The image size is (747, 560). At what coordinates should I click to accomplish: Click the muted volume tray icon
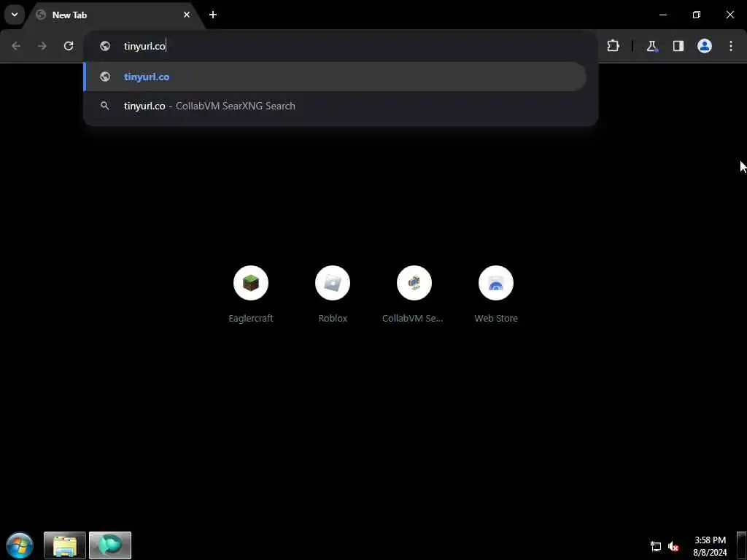point(673,546)
